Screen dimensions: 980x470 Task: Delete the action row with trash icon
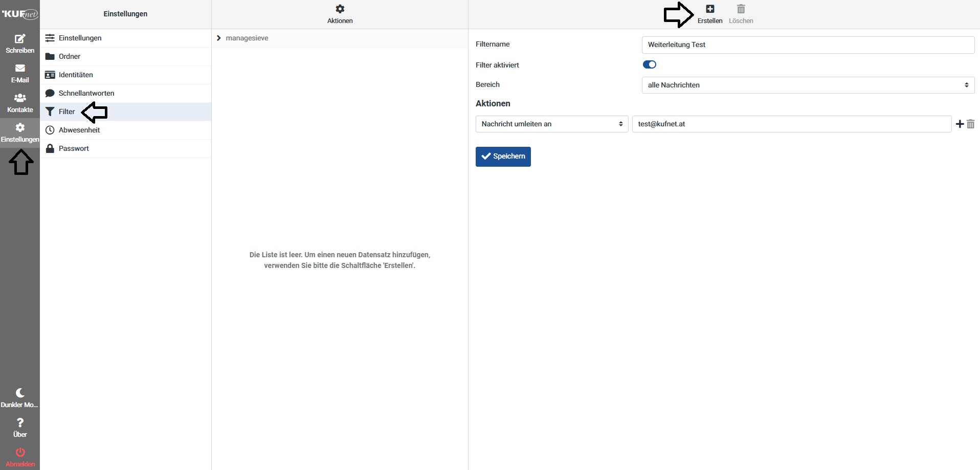coord(971,124)
